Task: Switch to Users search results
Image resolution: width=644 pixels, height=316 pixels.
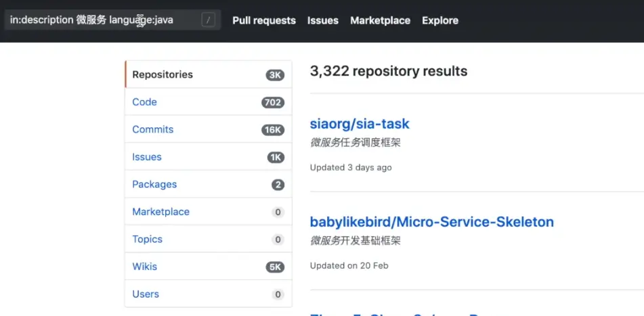Action: click(146, 294)
